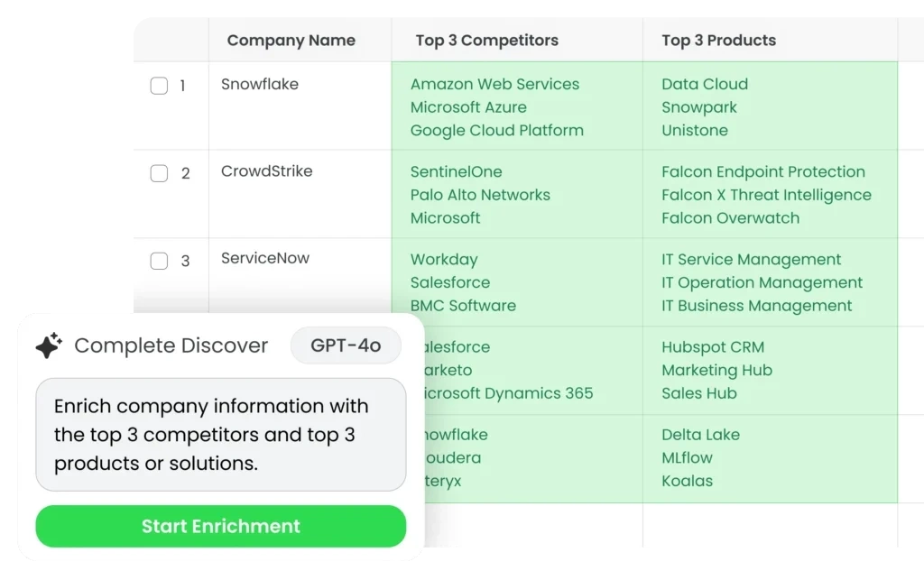
Task: Select the Top 3 Competitors column header
Action: pos(486,41)
